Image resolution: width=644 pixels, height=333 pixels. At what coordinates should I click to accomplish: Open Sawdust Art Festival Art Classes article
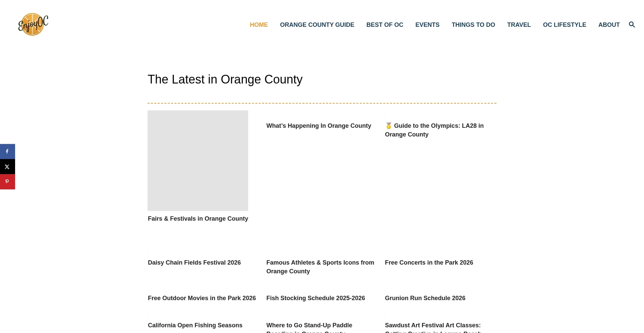pos(433,327)
